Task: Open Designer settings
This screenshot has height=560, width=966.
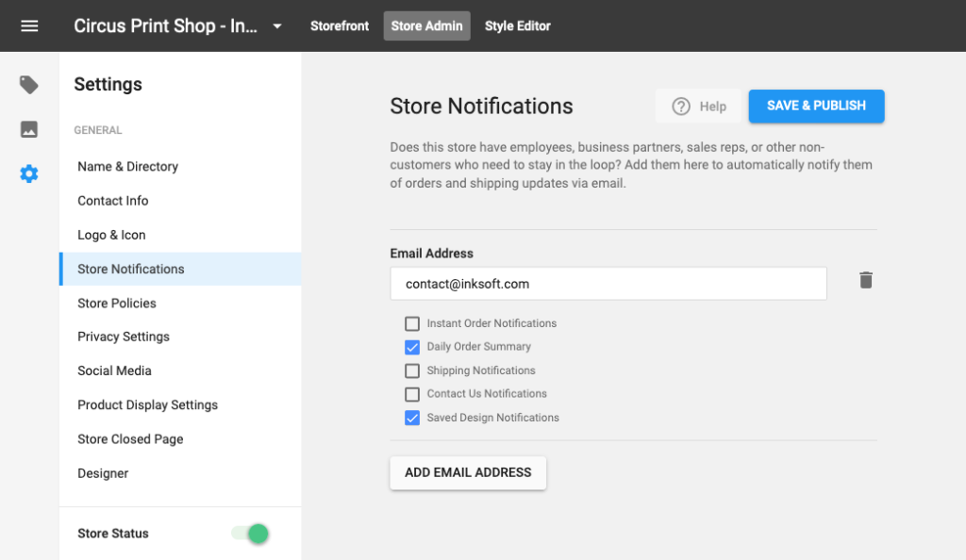Action: 180,473
